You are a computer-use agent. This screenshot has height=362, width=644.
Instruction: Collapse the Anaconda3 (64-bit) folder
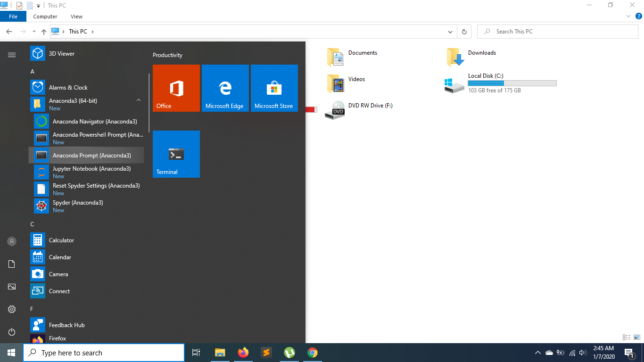(x=139, y=100)
